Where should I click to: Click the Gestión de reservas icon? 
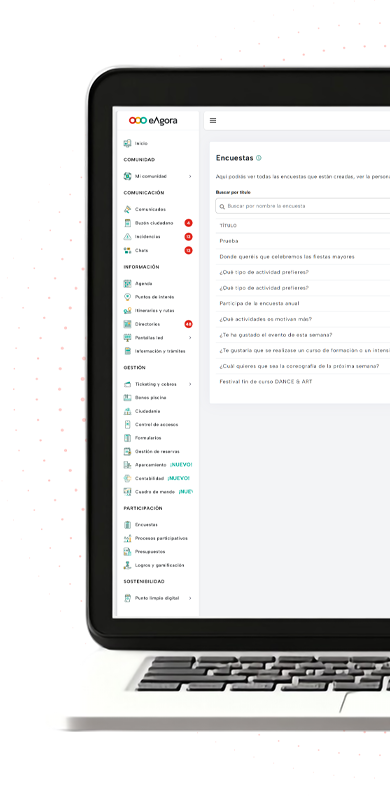click(128, 452)
